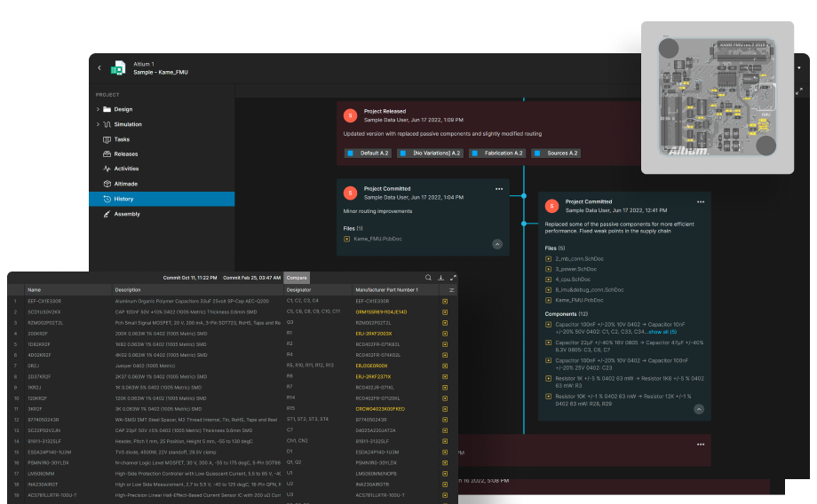This screenshot has height=504, width=817.
Task: Click the Activities pulse icon
Action: [x=107, y=169]
